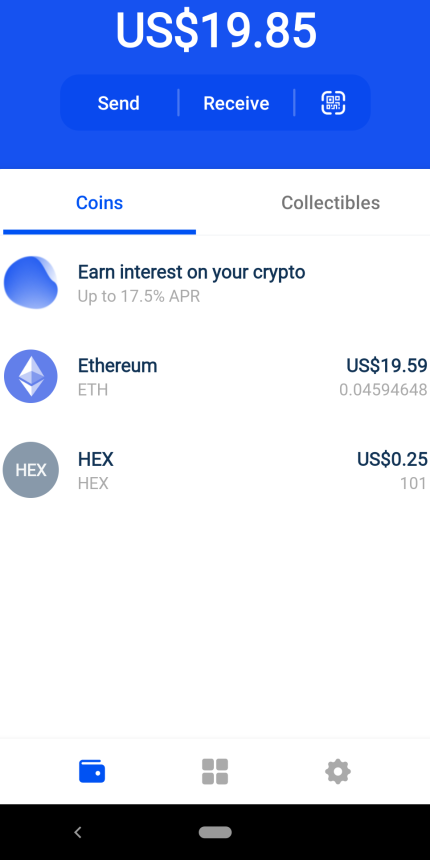Tap the Send button
Image resolution: width=430 pixels, height=860 pixels.
tap(118, 103)
